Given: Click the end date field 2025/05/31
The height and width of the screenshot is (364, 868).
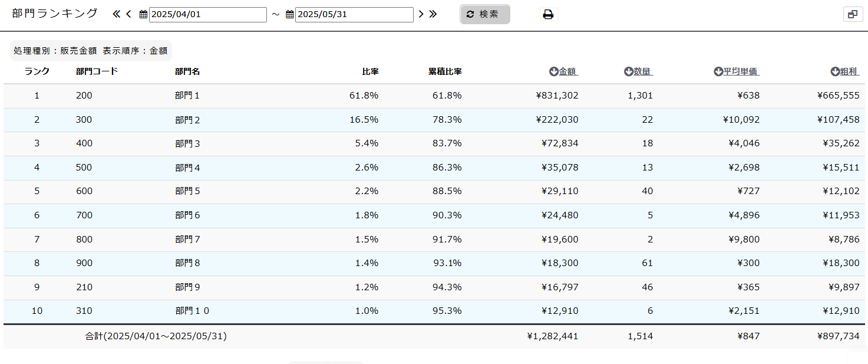Looking at the screenshot, I should [354, 15].
